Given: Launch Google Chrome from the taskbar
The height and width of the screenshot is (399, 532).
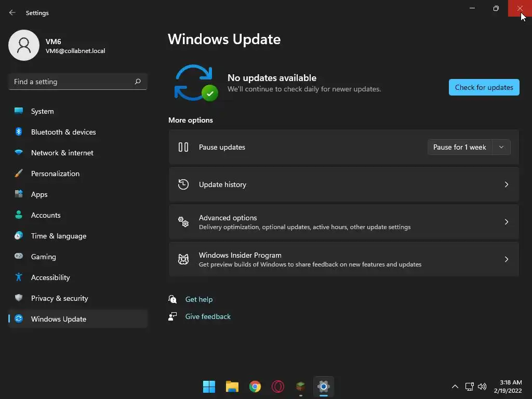Looking at the screenshot, I should tap(255, 387).
